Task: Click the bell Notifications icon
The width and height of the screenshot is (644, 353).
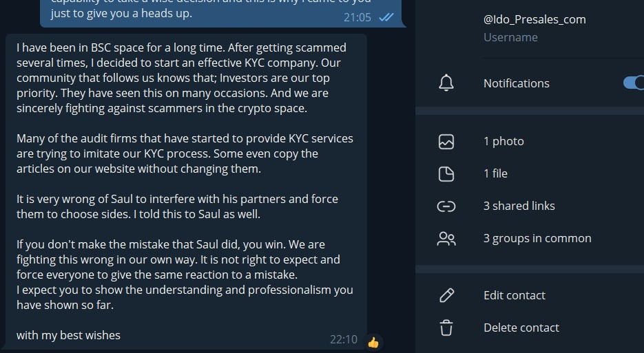Action: (x=446, y=83)
